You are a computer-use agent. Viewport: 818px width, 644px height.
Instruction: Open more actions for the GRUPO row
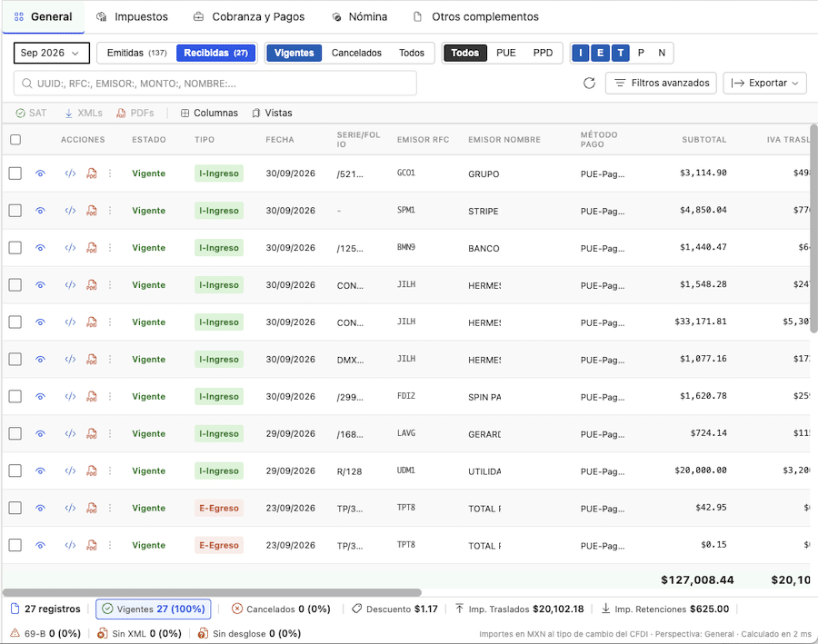pos(110,173)
